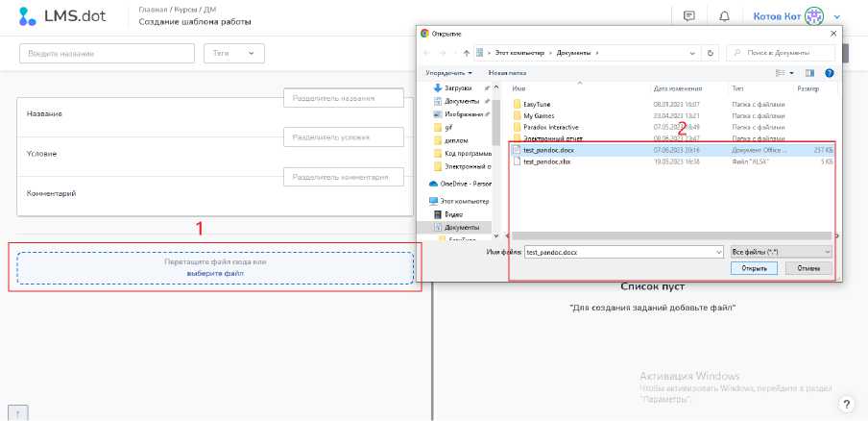The width and height of the screenshot is (868, 421).
Task: Refresh the folder in file dialog
Action: tap(711, 53)
